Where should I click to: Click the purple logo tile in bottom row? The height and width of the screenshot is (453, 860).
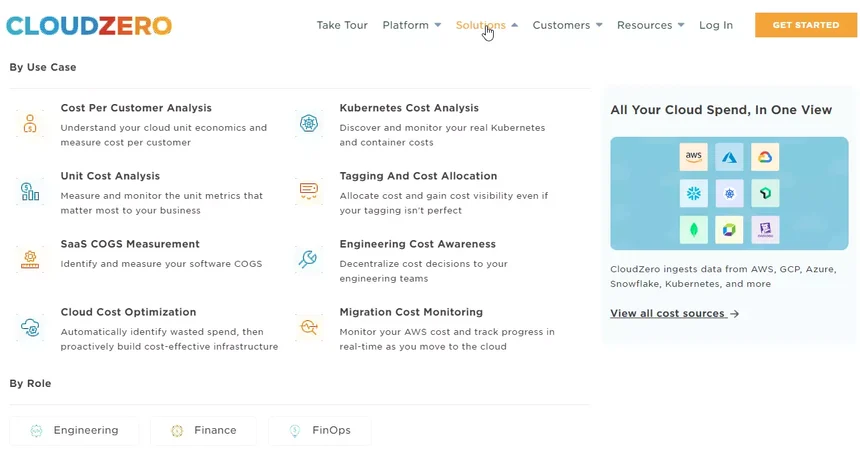[765, 229]
